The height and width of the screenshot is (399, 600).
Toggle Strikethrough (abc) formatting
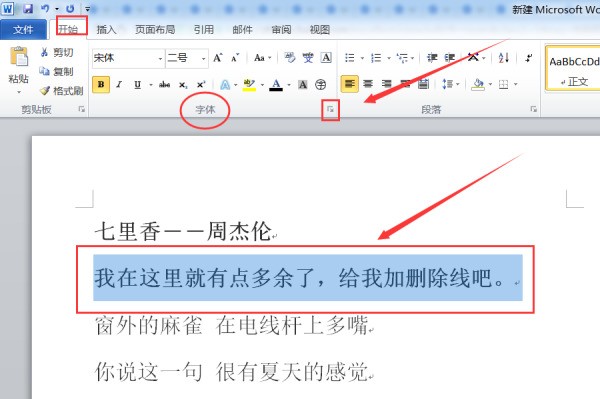pos(165,85)
